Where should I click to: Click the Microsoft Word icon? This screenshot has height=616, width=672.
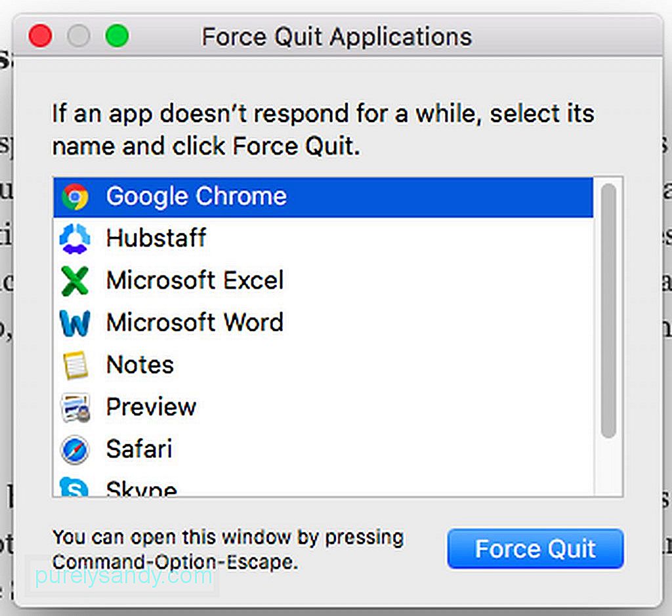pyautogui.click(x=75, y=323)
